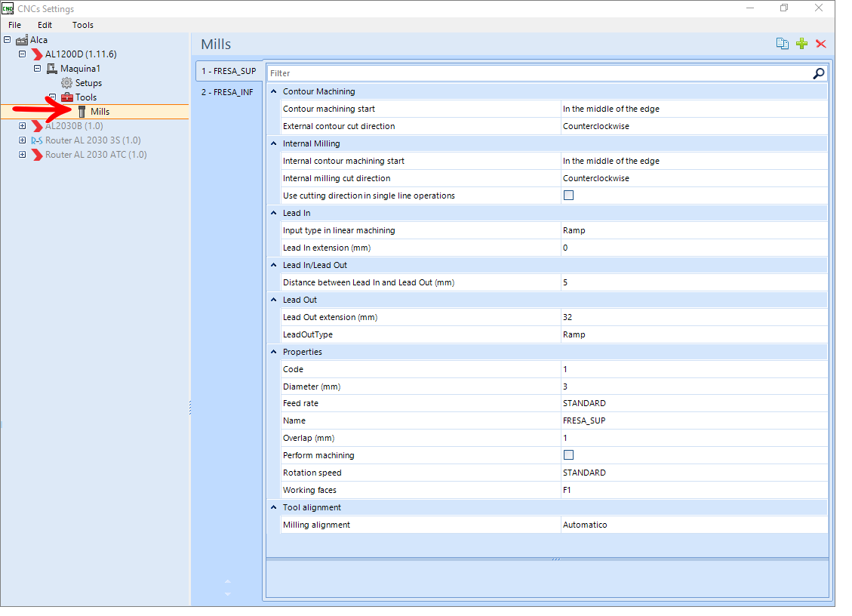This screenshot has width=852, height=616.
Task: Collapse the Contour Machining section
Action: [274, 91]
